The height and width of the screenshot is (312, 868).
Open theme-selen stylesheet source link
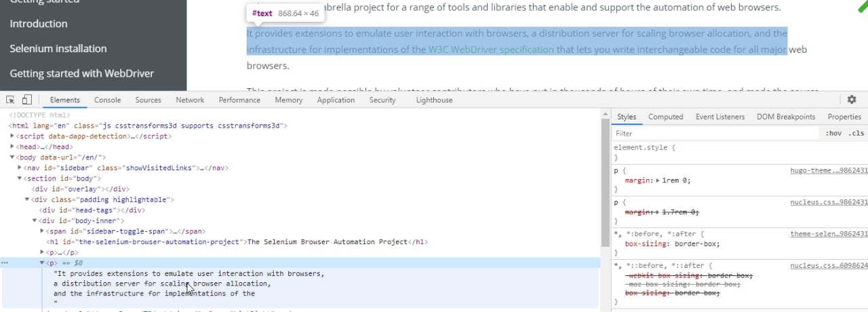pos(829,234)
